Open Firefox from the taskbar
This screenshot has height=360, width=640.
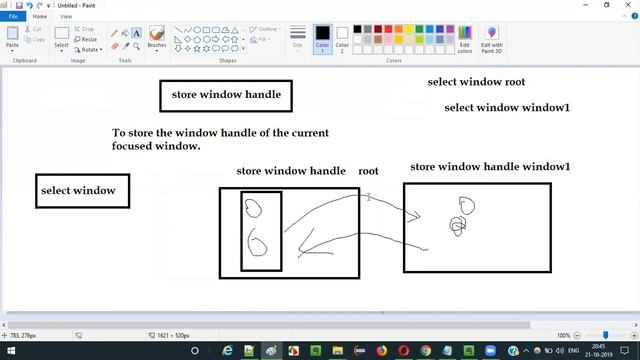(382, 351)
